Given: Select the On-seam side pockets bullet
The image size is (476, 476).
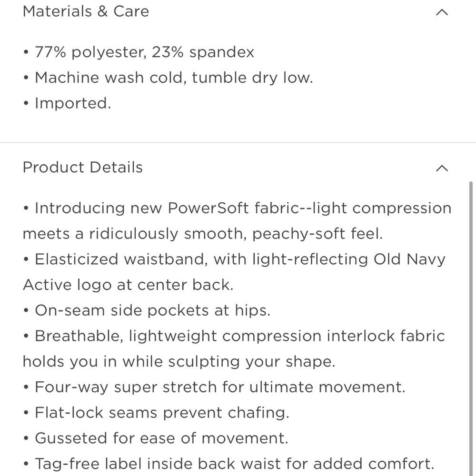Looking at the screenshot, I should click(152, 311).
